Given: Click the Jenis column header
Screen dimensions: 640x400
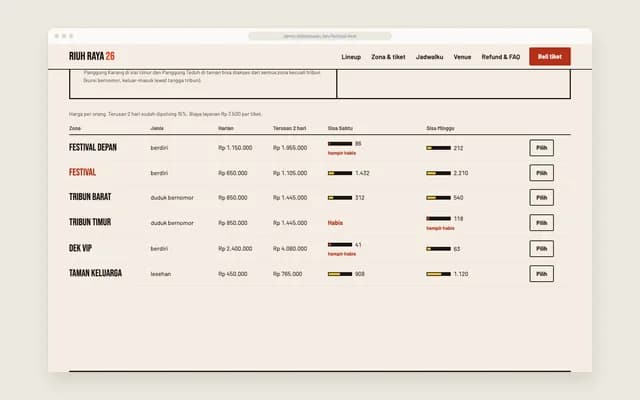Looking at the screenshot, I should tap(157, 128).
